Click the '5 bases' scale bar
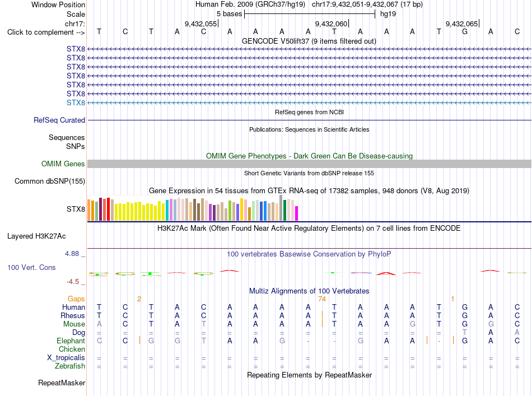This screenshot has width=532, height=396. click(x=310, y=14)
